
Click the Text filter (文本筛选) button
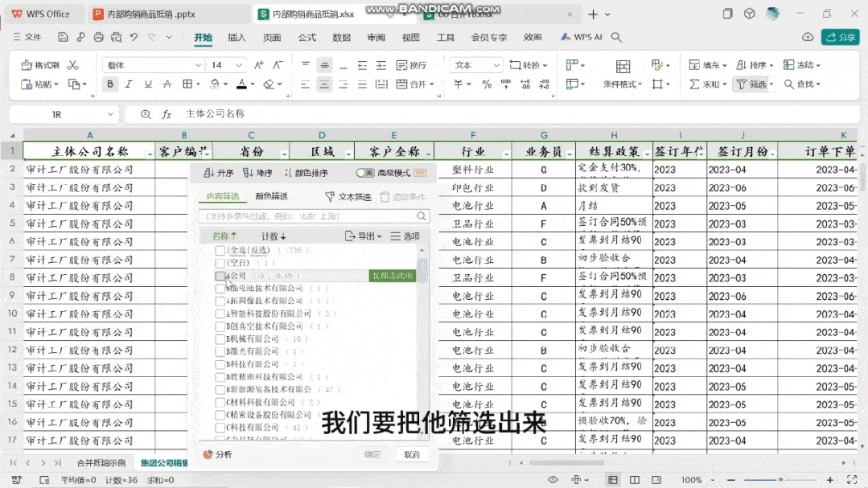click(x=348, y=197)
